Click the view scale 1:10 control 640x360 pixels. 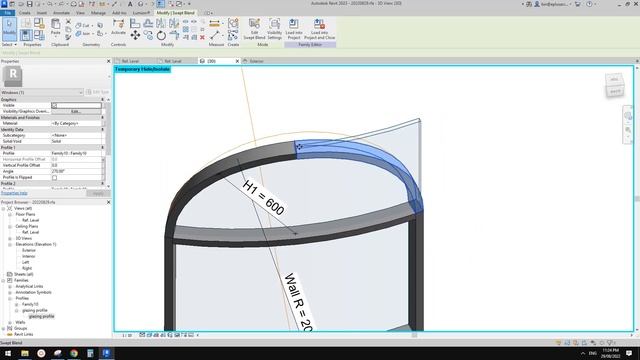pos(127,335)
